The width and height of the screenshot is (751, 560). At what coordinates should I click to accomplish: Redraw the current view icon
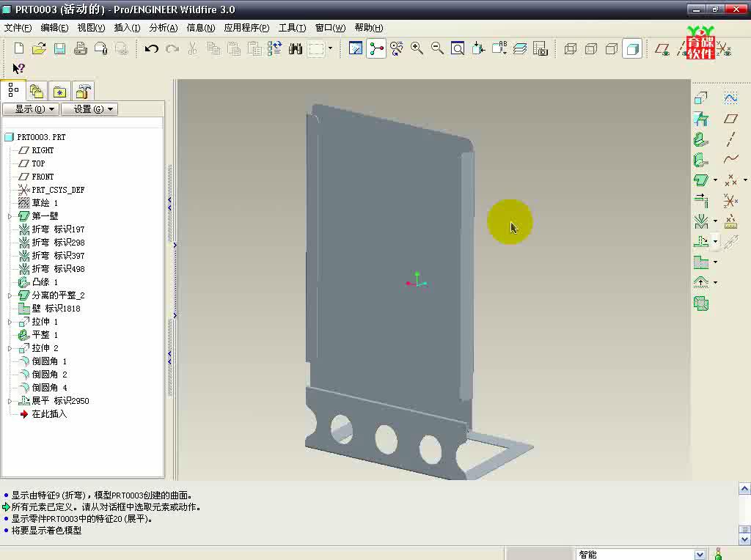click(356, 48)
